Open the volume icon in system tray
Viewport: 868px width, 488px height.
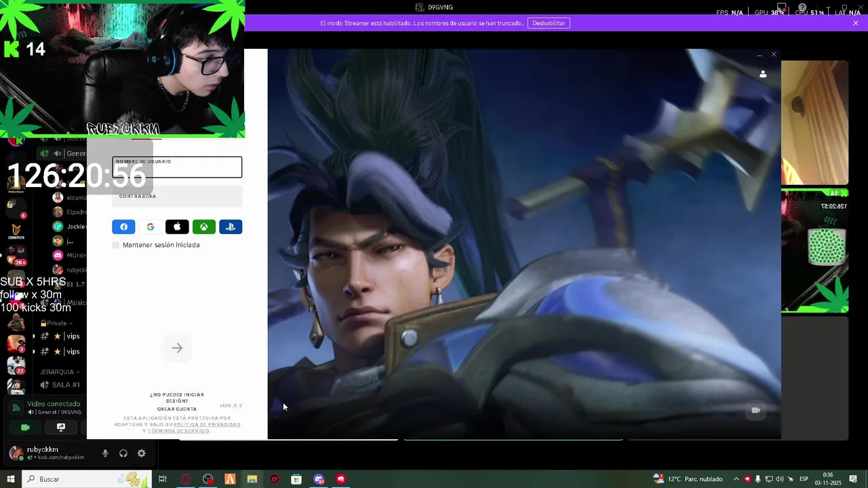(779, 479)
